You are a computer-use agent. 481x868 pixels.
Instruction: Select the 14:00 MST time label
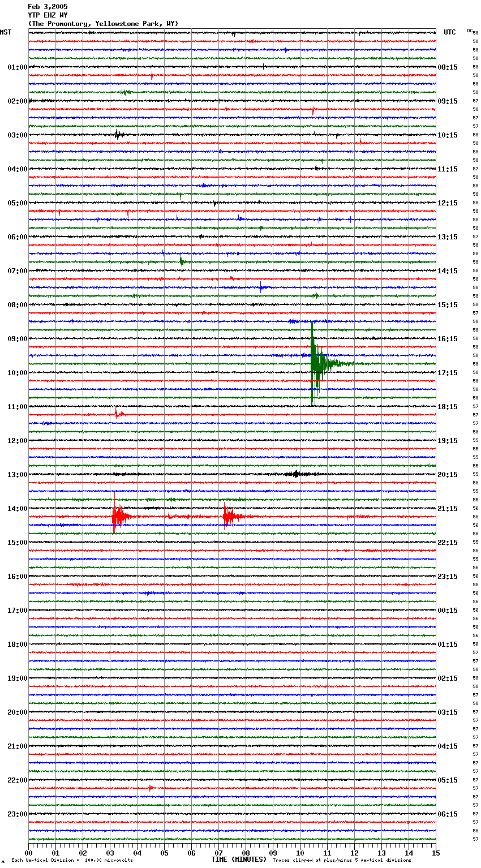pyautogui.click(x=18, y=509)
